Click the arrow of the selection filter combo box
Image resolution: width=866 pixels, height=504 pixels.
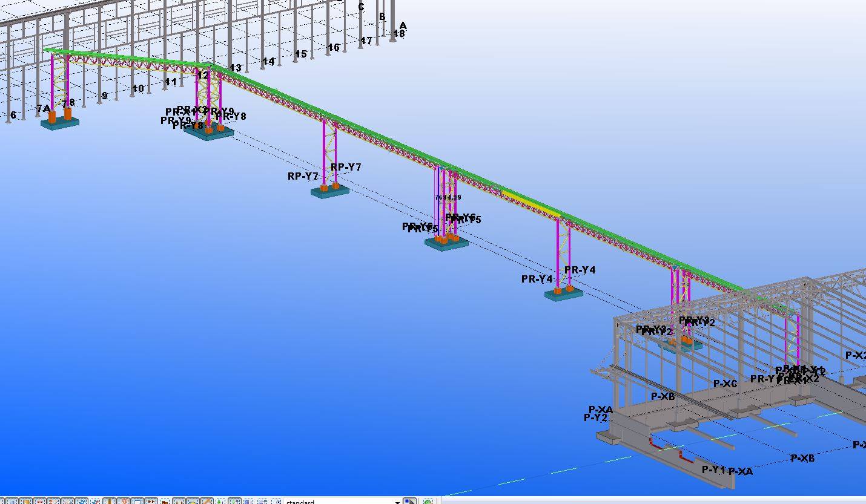(397, 502)
